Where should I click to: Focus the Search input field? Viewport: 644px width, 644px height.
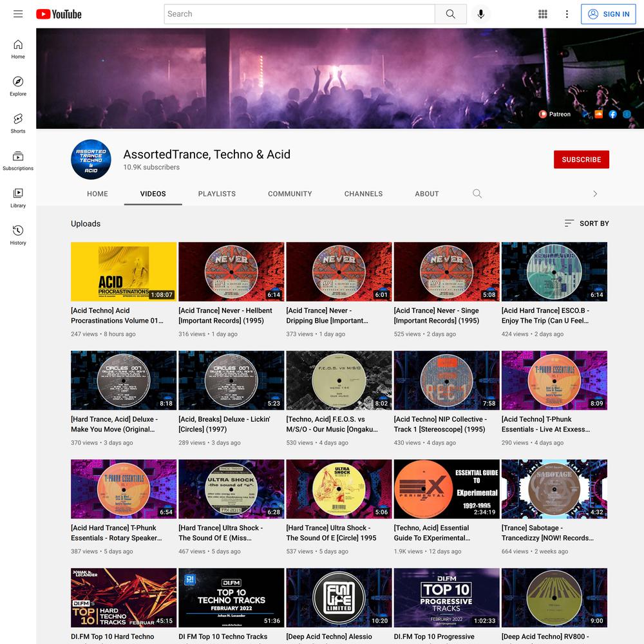299,14
